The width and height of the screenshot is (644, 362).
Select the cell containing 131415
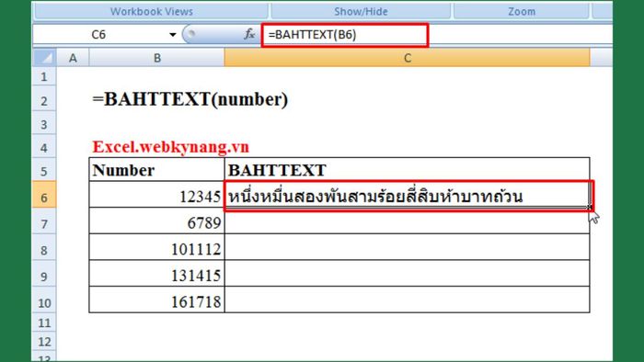(x=157, y=274)
